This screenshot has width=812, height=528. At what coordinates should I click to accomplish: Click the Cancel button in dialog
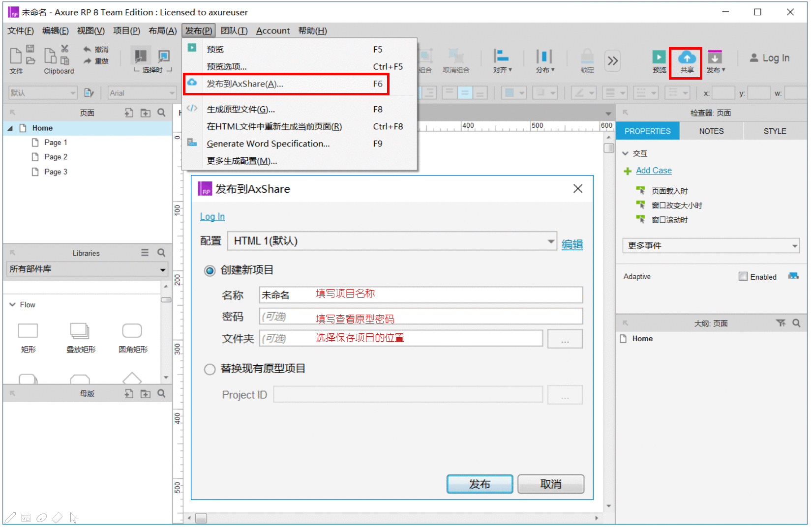click(551, 484)
